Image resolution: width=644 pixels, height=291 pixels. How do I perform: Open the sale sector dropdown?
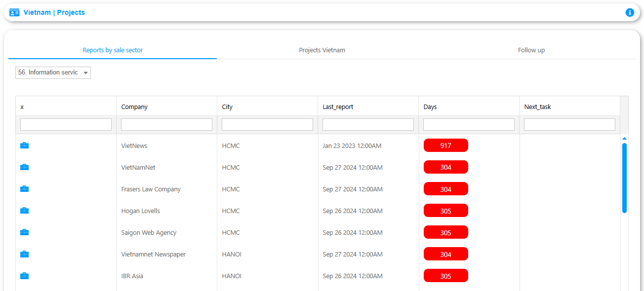[53, 73]
